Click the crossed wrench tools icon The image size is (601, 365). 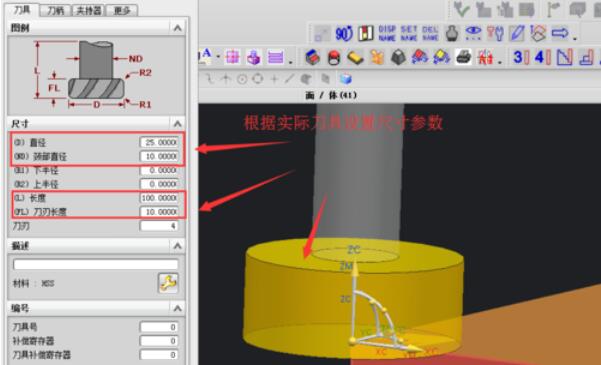pos(495,33)
